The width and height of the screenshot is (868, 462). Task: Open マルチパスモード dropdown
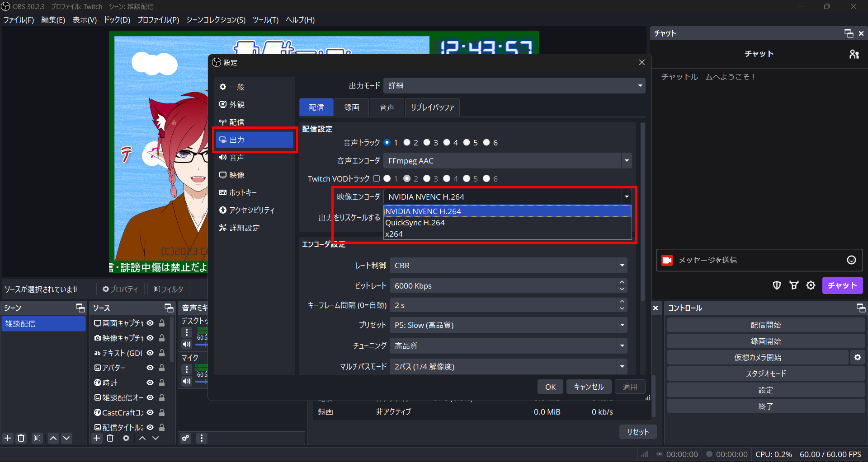(509, 367)
